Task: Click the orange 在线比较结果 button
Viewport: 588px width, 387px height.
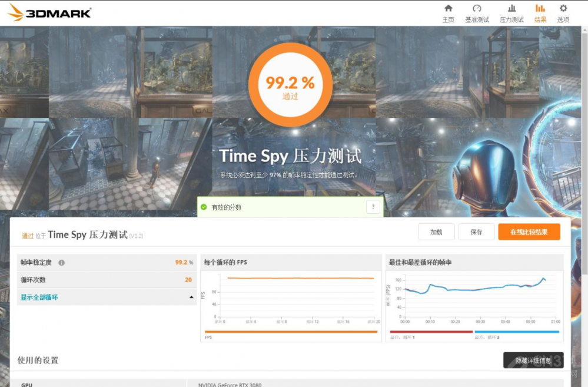Action: coord(529,232)
